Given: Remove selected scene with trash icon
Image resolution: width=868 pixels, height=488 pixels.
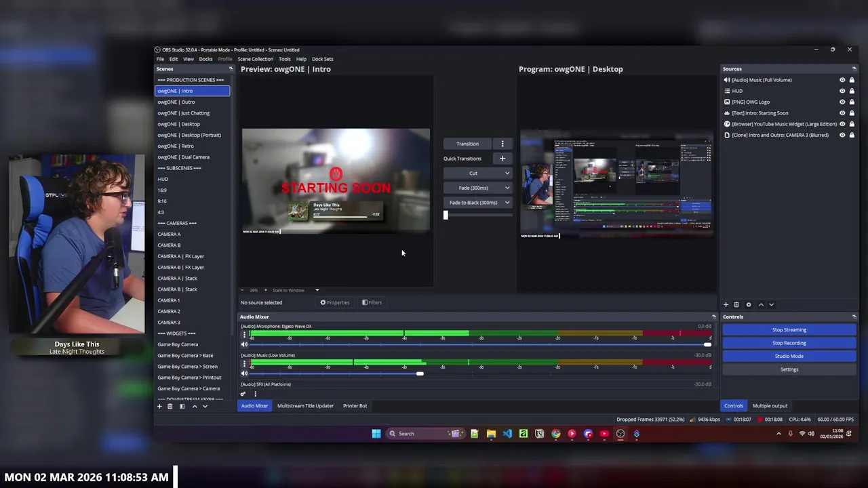Looking at the screenshot, I should tap(170, 406).
